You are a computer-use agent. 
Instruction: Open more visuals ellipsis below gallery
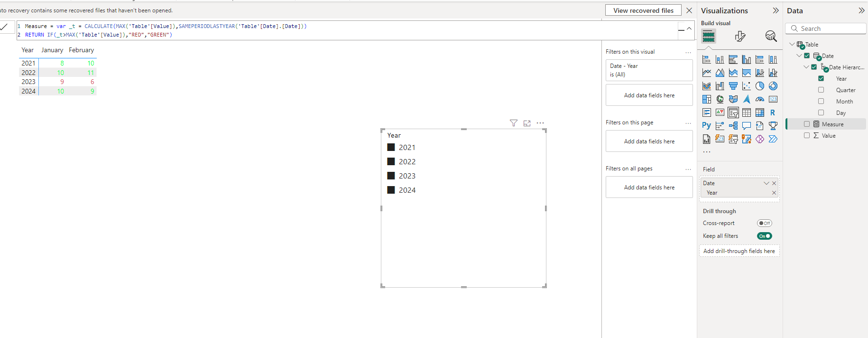(x=707, y=152)
